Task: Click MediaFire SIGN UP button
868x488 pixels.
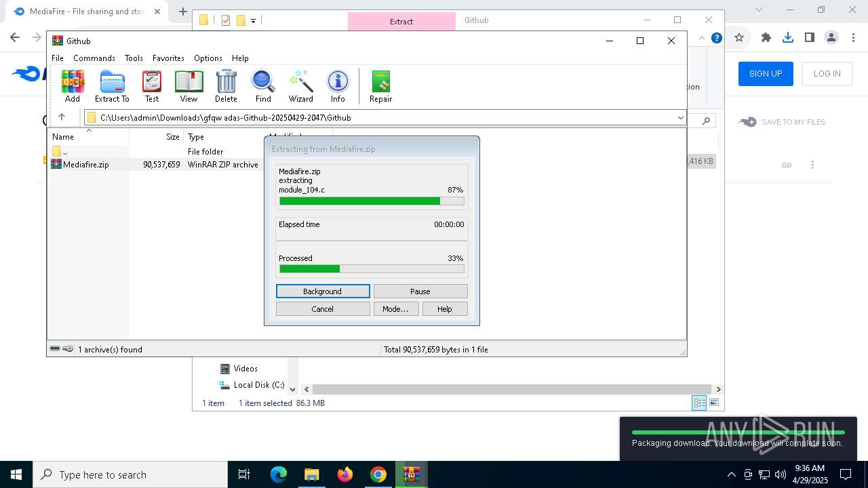Action: (x=766, y=74)
